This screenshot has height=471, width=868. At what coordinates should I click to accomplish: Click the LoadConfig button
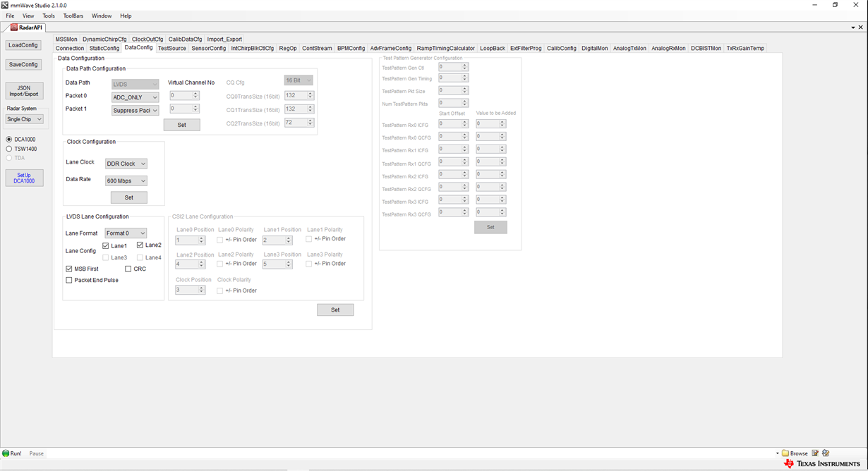point(23,45)
